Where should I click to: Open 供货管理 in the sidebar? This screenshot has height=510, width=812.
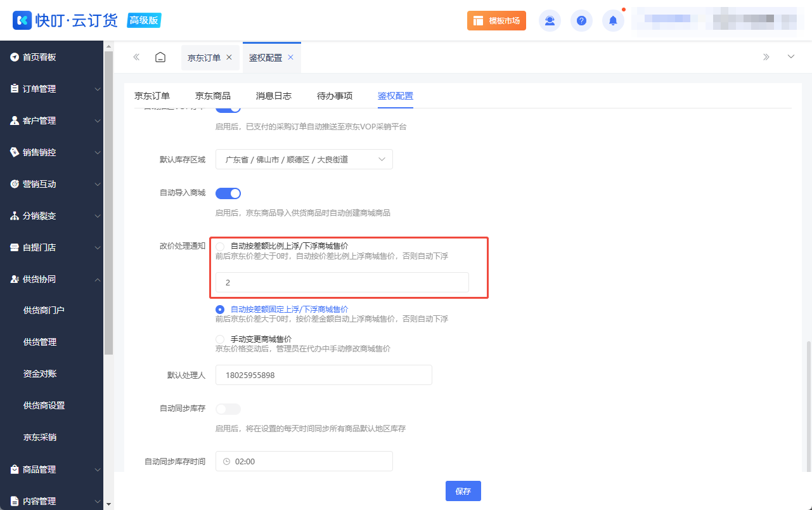[x=40, y=342]
